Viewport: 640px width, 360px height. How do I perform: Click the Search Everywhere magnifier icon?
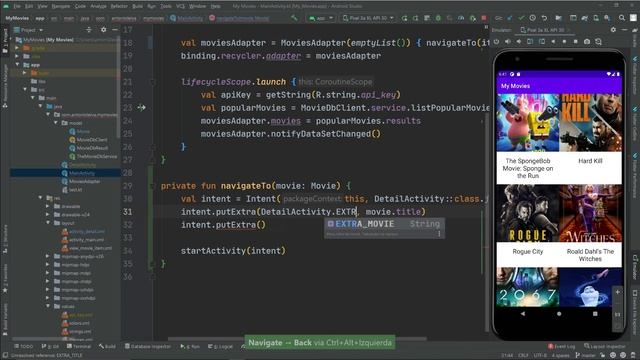point(622,18)
